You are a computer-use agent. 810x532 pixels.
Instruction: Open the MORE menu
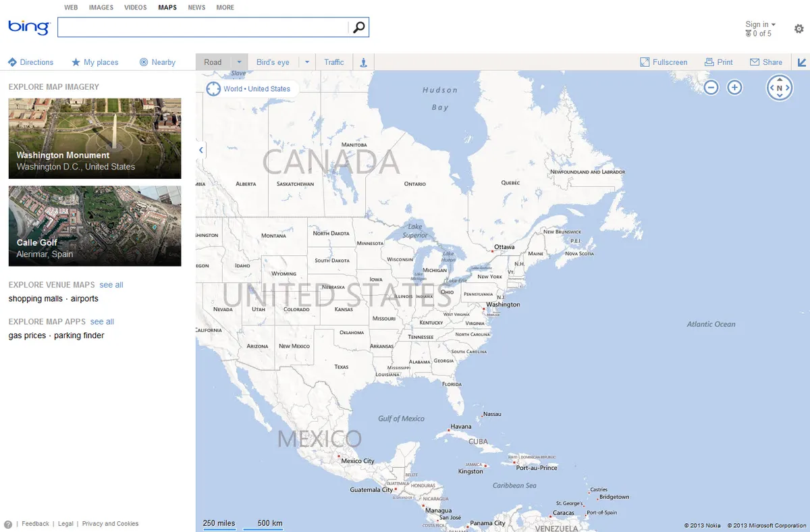[x=225, y=7]
